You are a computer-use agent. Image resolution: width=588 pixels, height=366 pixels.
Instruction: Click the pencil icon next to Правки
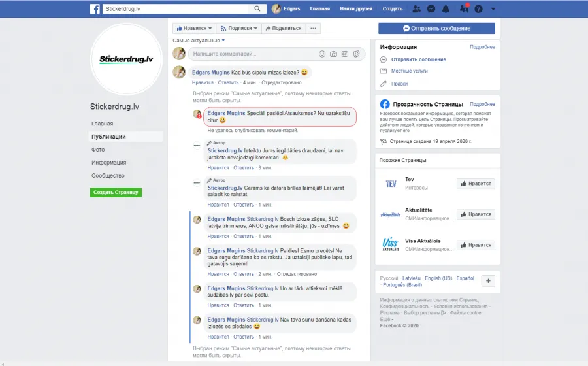click(384, 84)
